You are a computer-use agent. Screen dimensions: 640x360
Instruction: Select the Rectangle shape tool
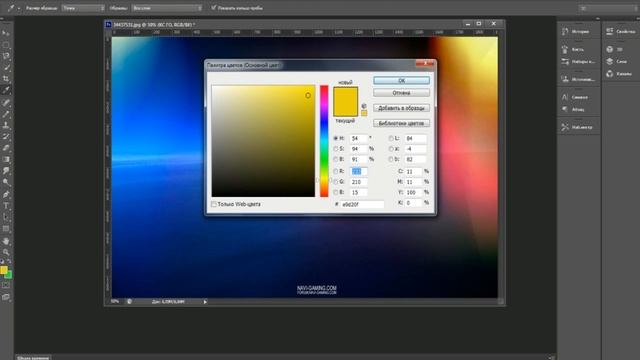point(6,229)
